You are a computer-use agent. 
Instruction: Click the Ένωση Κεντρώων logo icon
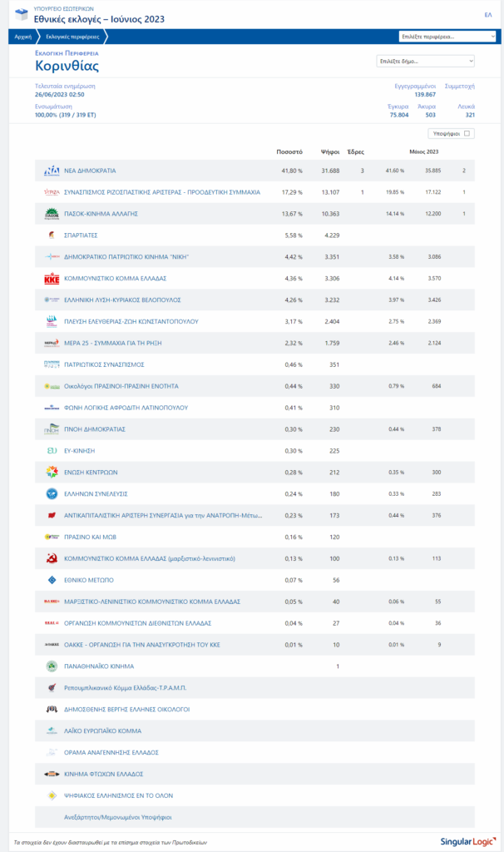click(52, 473)
